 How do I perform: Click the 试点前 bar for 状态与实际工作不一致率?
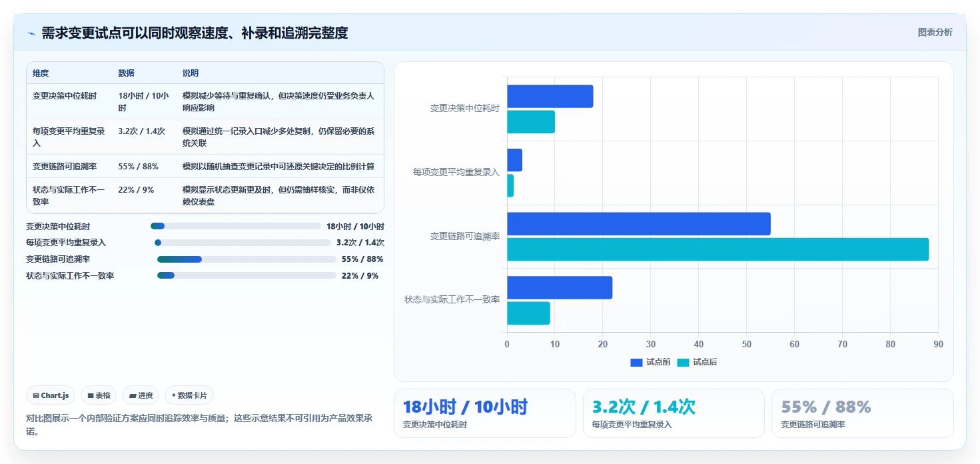[560, 287]
